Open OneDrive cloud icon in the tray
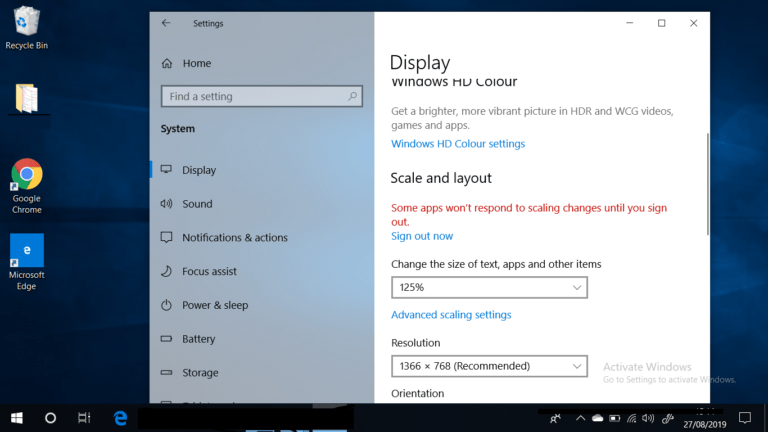This screenshot has width=768, height=432. [x=598, y=418]
